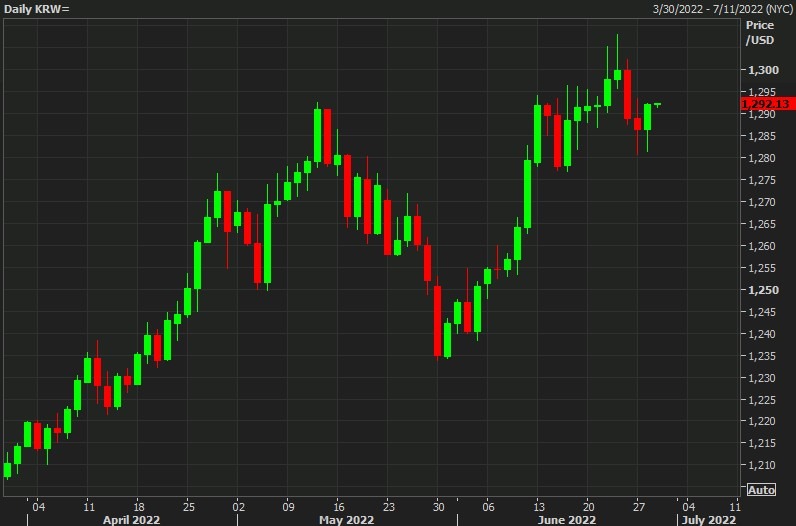The image size is (796, 526).
Task: Click the 1,295 price axis label
Action: point(761,92)
